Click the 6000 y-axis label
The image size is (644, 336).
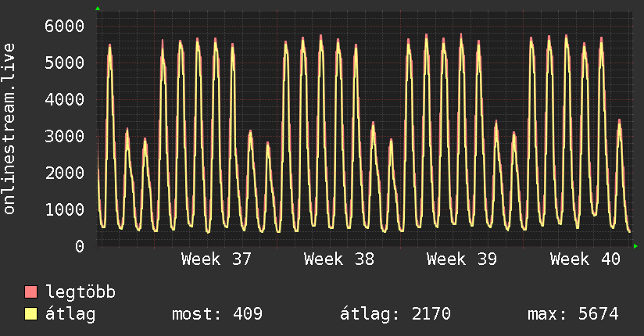pyautogui.click(x=65, y=27)
